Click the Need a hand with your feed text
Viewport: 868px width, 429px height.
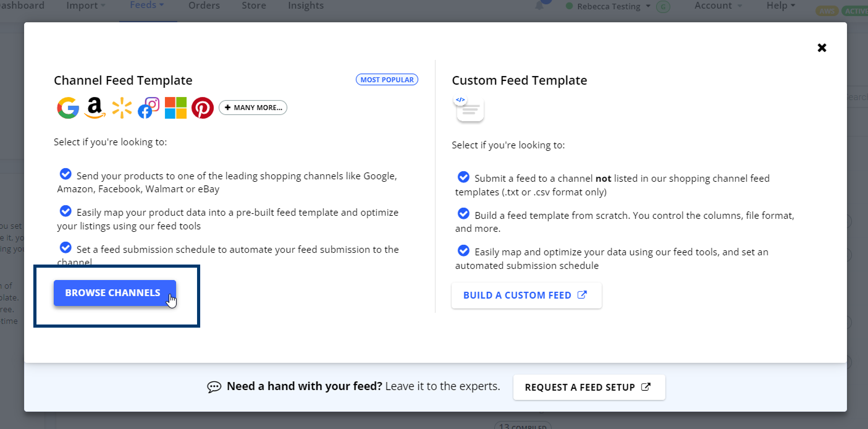[x=305, y=386]
